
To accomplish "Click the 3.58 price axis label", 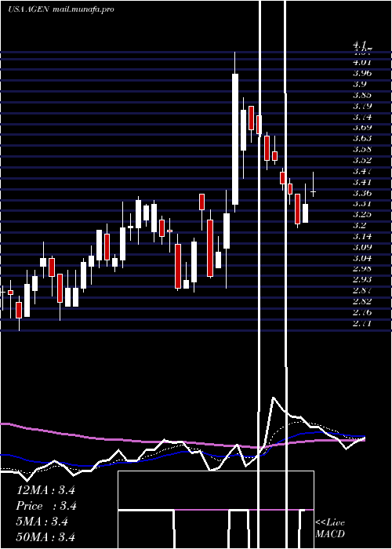I will point(362,150).
